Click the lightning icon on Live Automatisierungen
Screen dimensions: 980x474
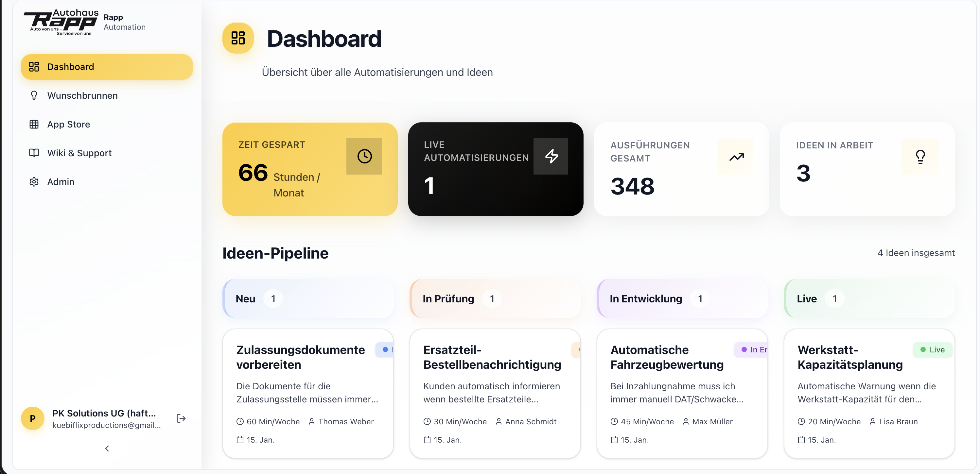click(551, 156)
